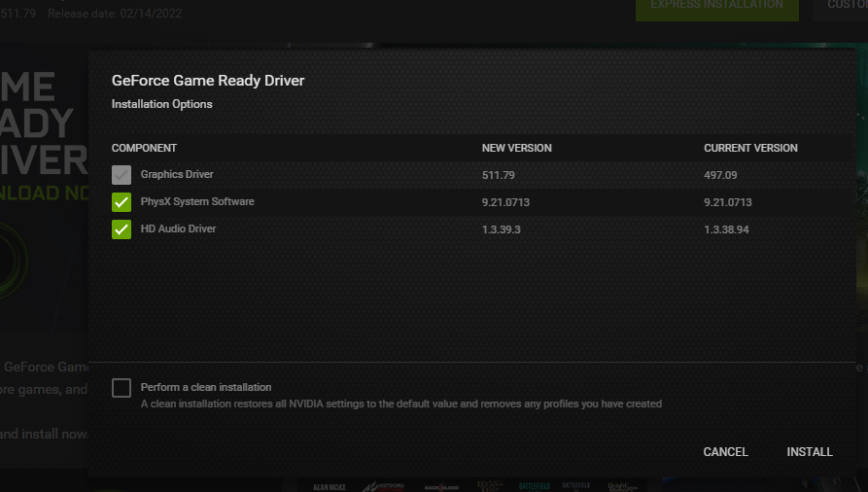Click current version 1.3.38.94 value

pos(726,229)
